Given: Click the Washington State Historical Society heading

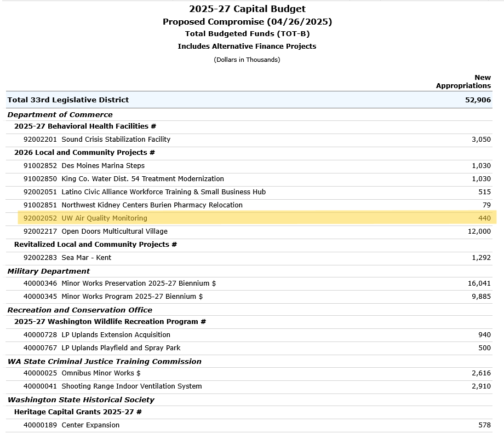Looking at the screenshot, I should coord(81,400).
